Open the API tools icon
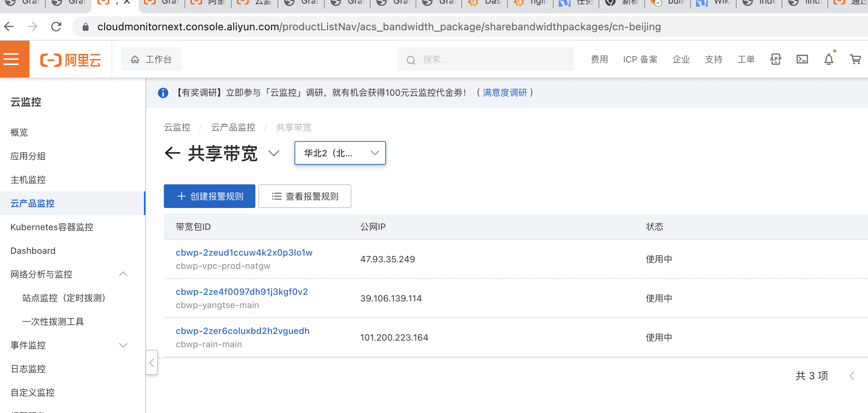The height and width of the screenshot is (413, 868). 776,59
